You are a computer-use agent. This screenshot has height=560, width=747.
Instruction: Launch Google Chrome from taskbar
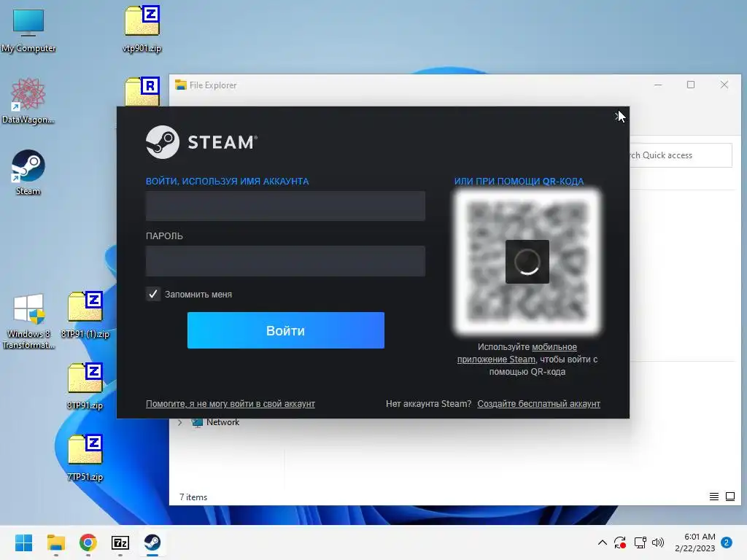click(x=88, y=542)
